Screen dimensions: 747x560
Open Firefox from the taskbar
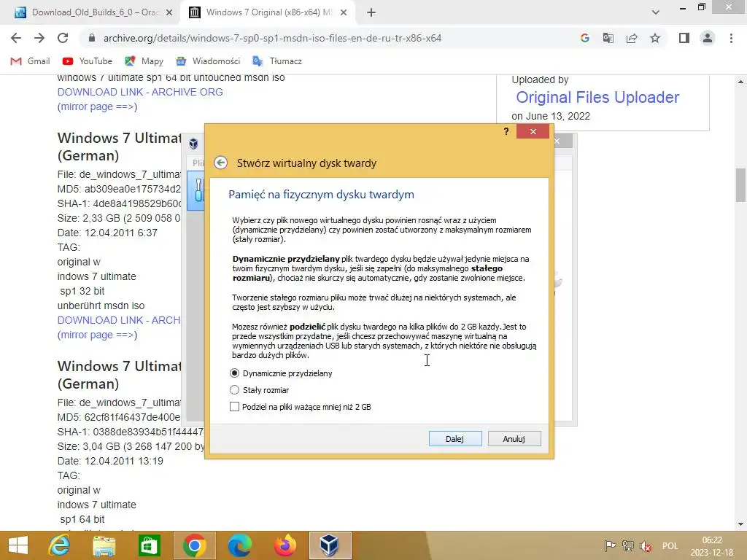pos(285,545)
